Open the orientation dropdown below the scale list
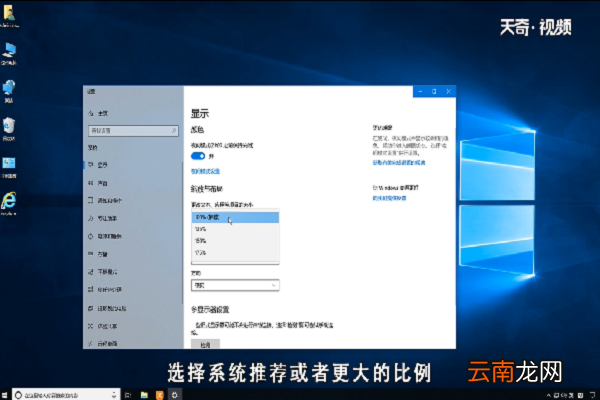 click(235, 285)
